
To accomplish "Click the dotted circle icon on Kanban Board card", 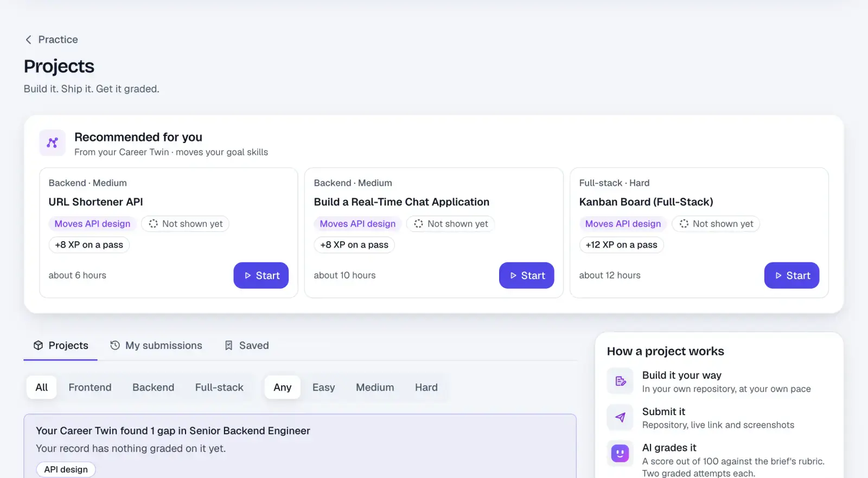I will click(x=684, y=224).
